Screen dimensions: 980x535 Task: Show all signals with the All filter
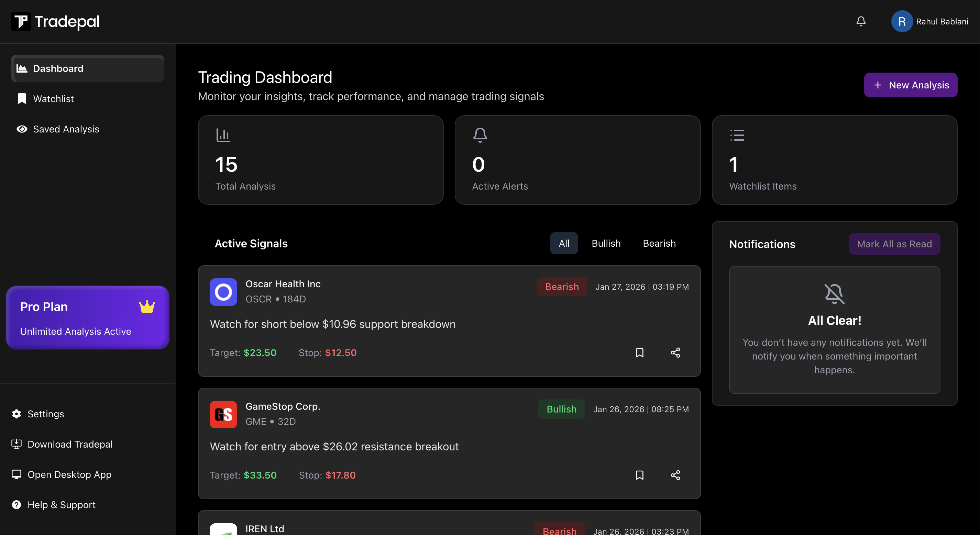point(564,243)
